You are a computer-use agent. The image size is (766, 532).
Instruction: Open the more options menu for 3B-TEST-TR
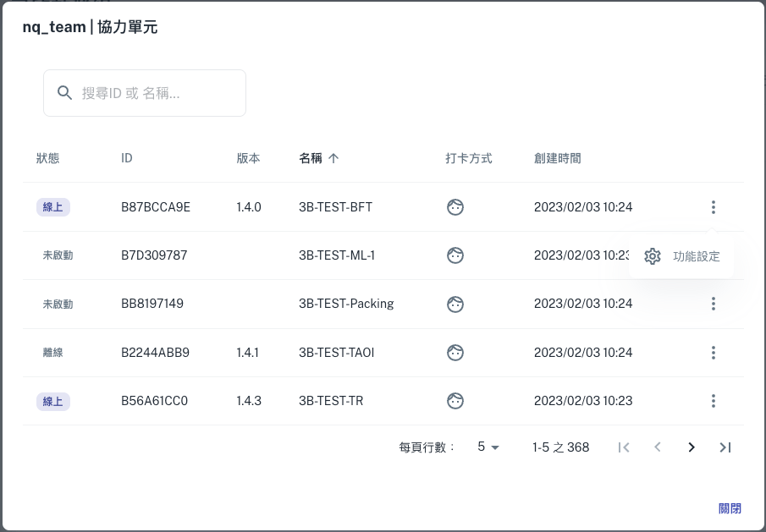pyautogui.click(x=714, y=401)
